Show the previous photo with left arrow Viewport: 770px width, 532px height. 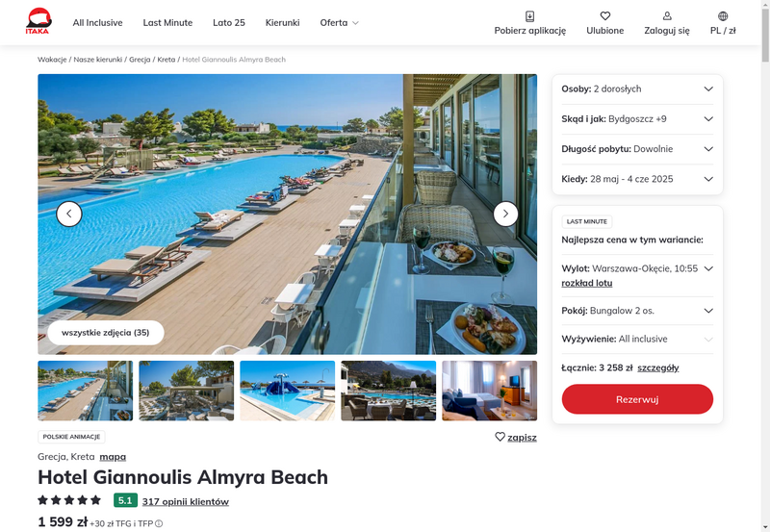click(68, 214)
